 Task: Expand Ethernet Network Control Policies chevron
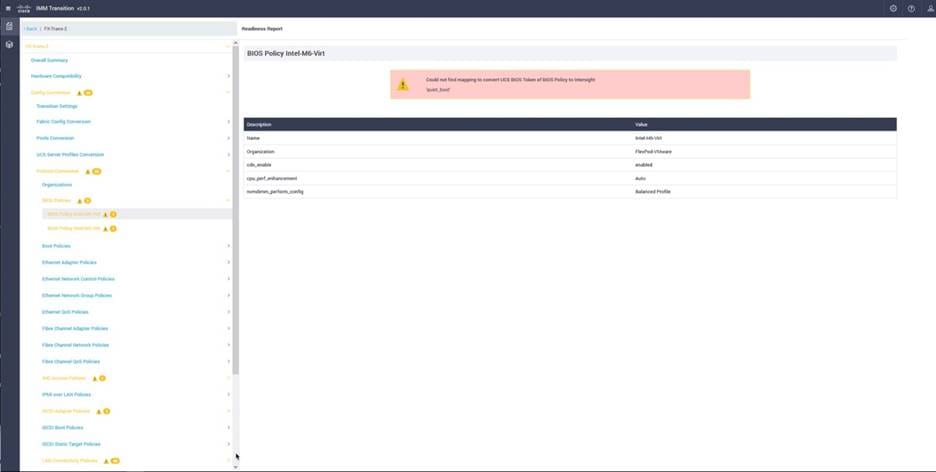229,279
